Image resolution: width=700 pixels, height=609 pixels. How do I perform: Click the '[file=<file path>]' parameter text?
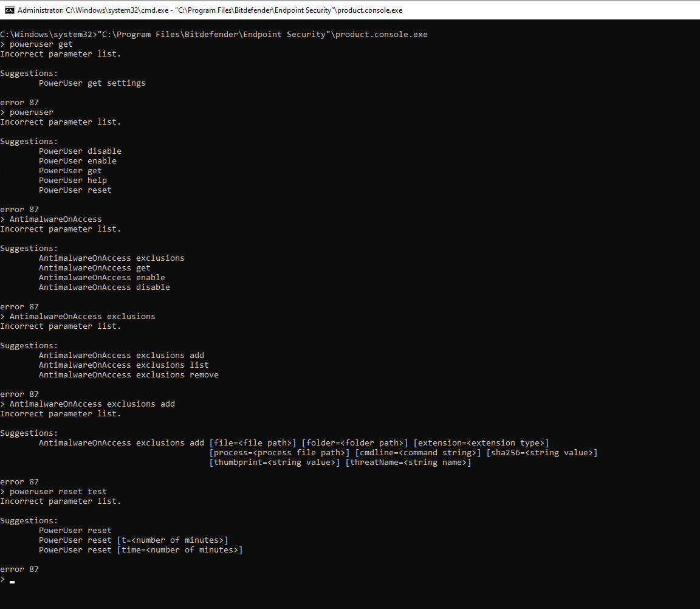point(252,443)
